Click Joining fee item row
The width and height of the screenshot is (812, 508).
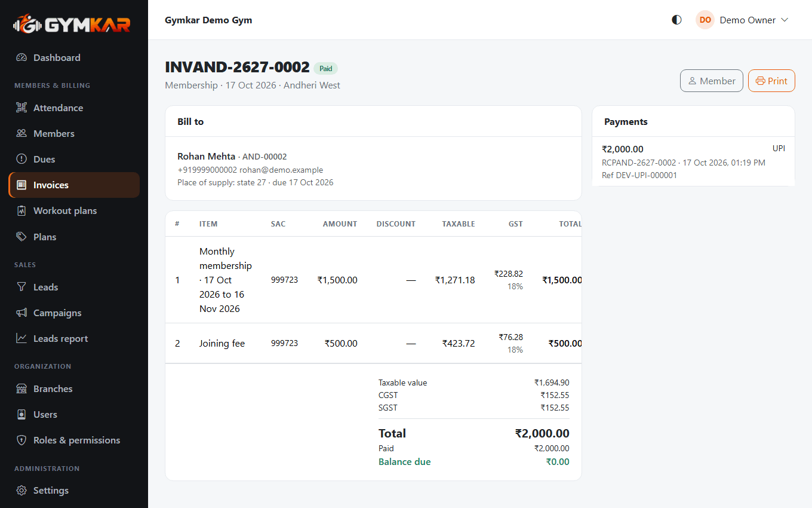[373, 344]
